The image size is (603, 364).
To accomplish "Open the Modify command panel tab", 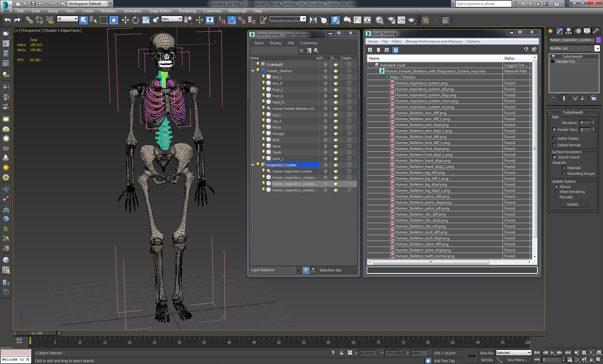I will tap(560, 31).
